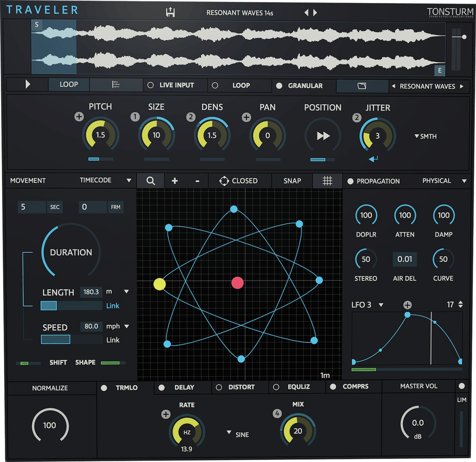Click the output level slider handle top right
Screen dimensions: 476x462
point(464,37)
